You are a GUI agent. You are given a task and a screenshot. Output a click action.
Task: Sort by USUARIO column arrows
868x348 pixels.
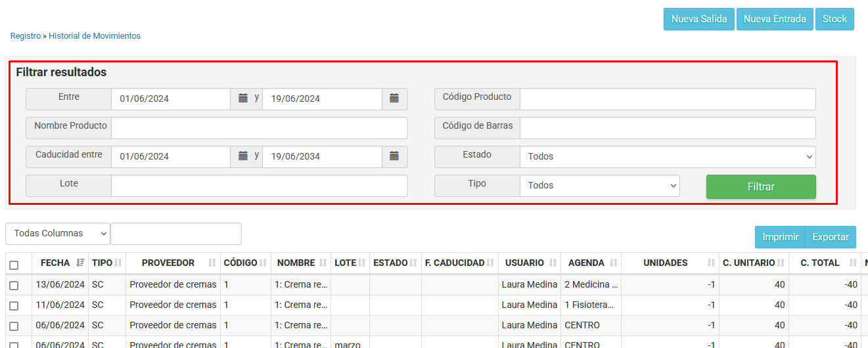(x=552, y=263)
